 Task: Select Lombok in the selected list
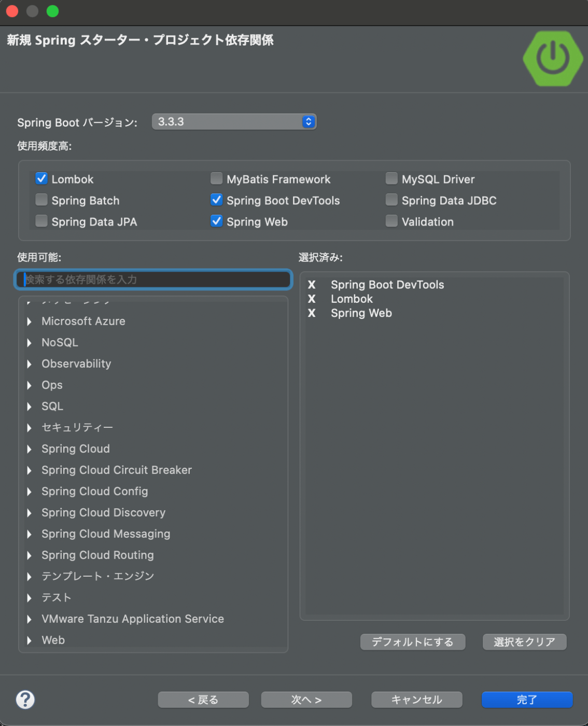352,299
